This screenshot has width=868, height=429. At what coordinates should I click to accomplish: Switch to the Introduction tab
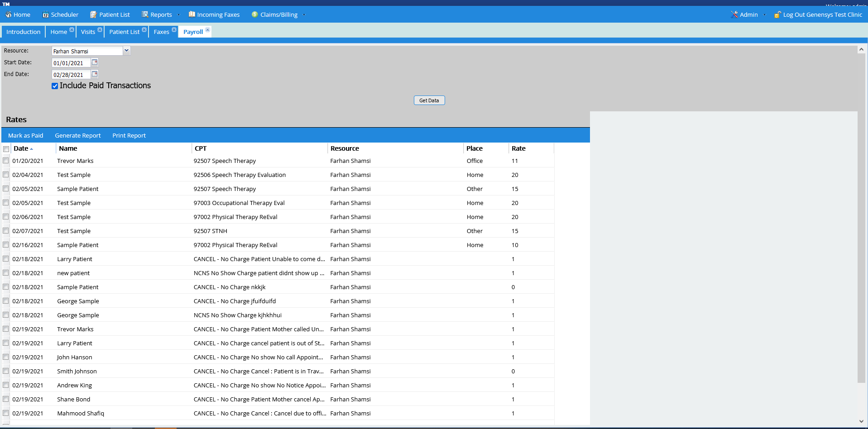pyautogui.click(x=23, y=32)
